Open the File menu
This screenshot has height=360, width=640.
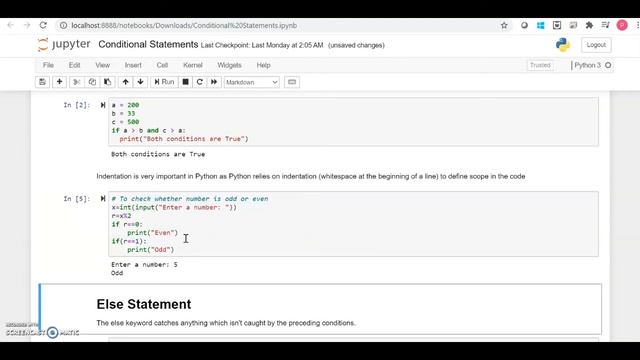pos(48,65)
